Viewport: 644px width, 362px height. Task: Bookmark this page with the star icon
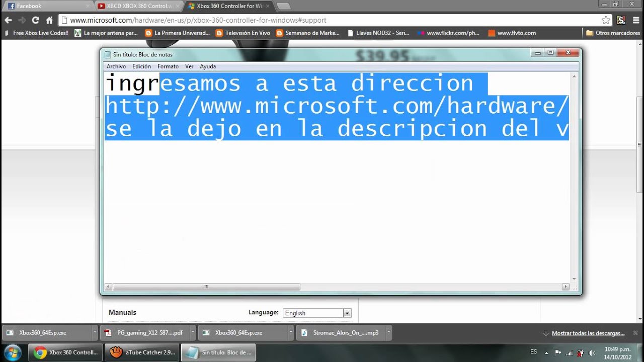(x=606, y=20)
